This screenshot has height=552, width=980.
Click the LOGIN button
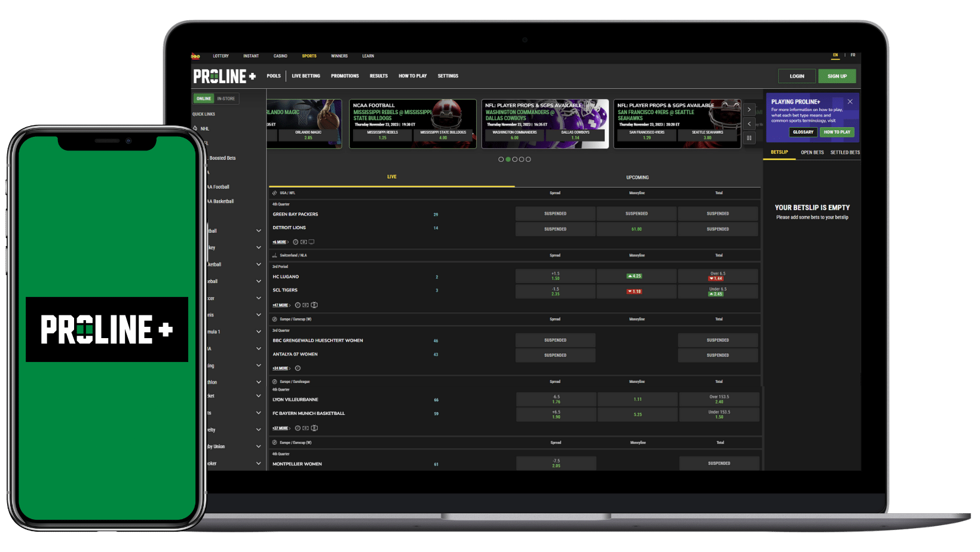coord(797,76)
